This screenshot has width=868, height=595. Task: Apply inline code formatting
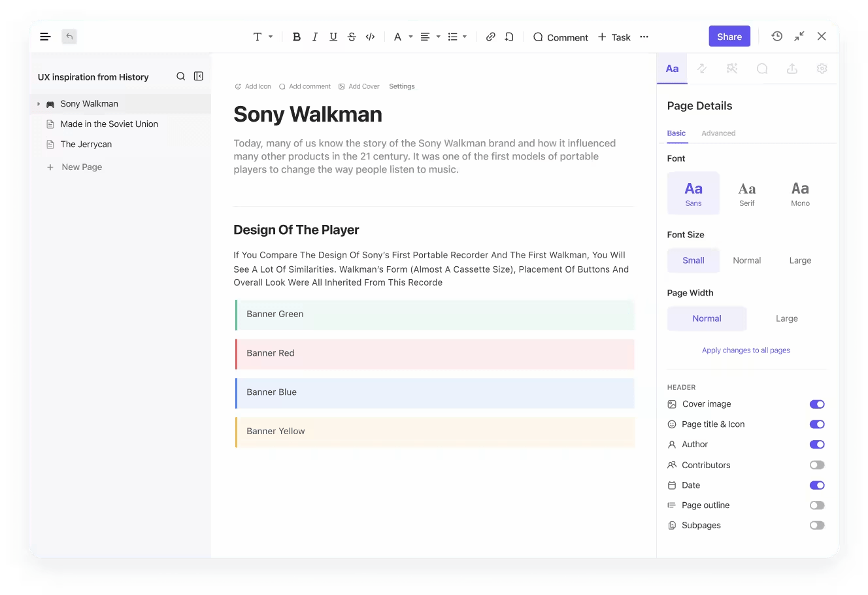371,37
